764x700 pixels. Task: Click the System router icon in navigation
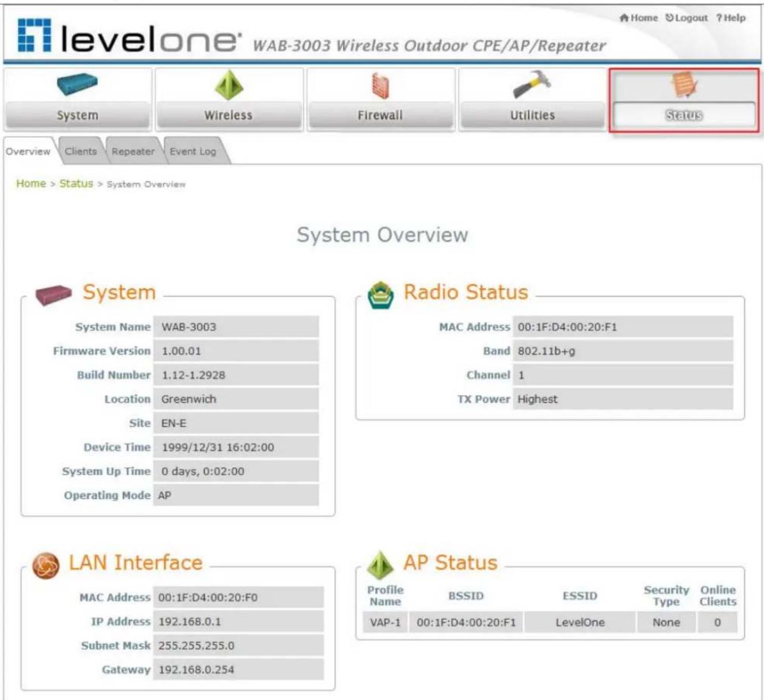tap(77, 85)
